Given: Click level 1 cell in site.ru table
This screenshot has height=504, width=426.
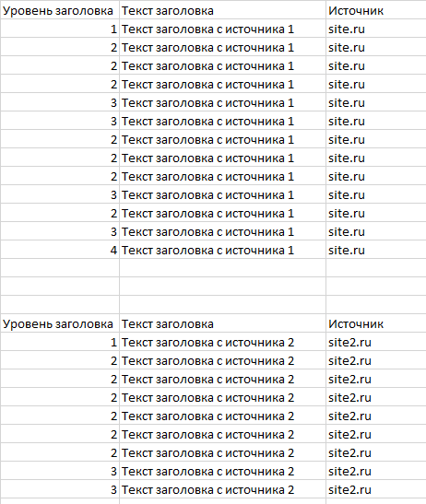Looking at the screenshot, I should pos(60,29).
